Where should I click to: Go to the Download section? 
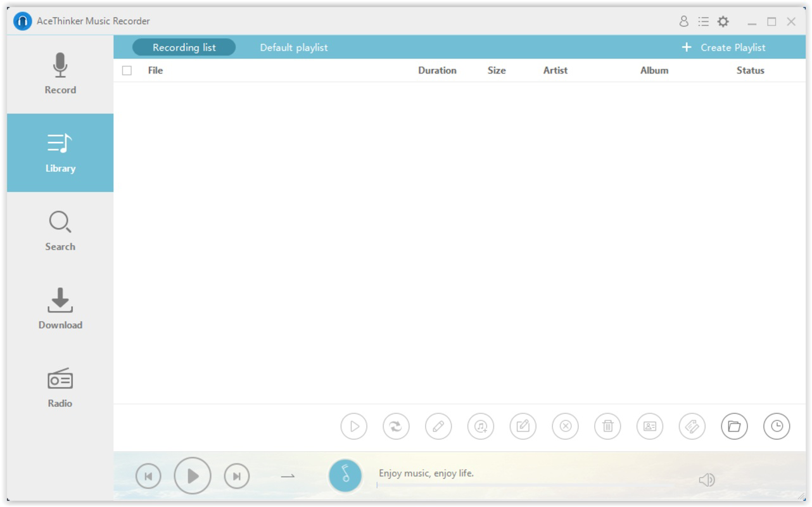(60, 309)
